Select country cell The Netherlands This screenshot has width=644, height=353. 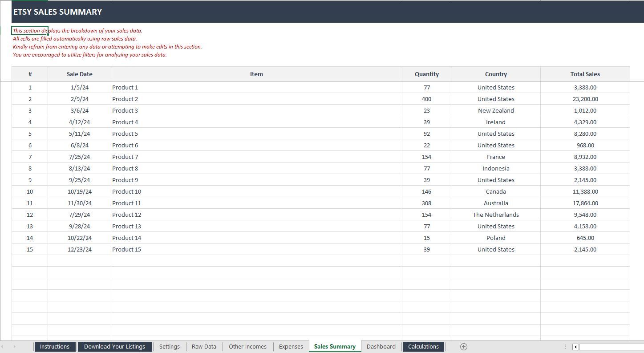(x=496, y=215)
